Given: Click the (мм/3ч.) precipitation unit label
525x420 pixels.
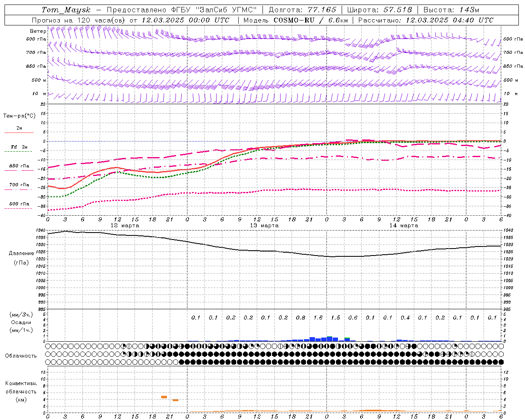Looking at the screenshot, I should pos(21,315).
